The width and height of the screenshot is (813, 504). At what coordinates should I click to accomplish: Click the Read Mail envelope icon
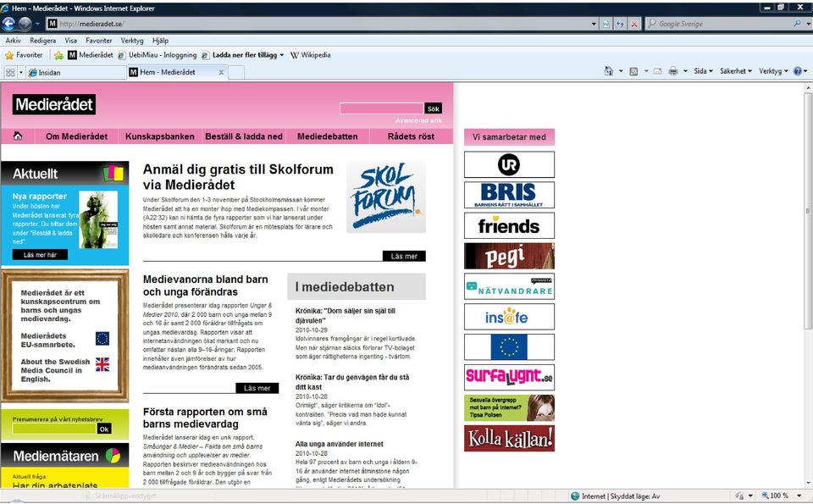[657, 71]
